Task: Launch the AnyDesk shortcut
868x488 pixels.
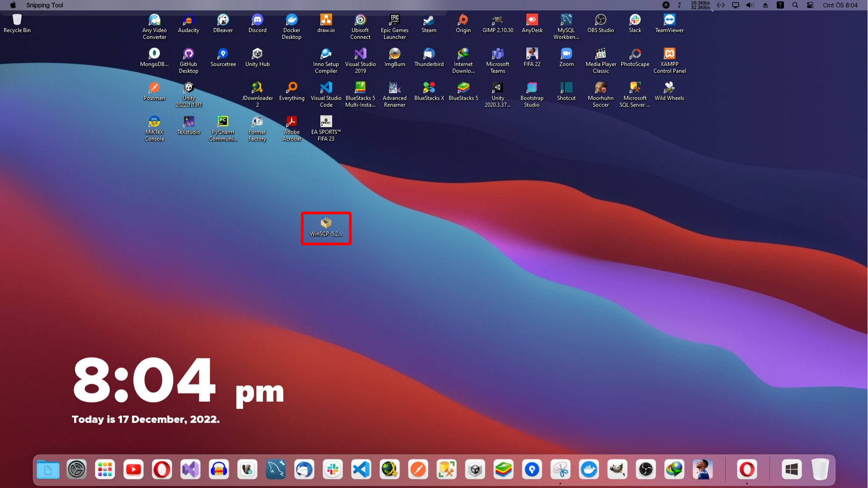Action: coord(532,23)
